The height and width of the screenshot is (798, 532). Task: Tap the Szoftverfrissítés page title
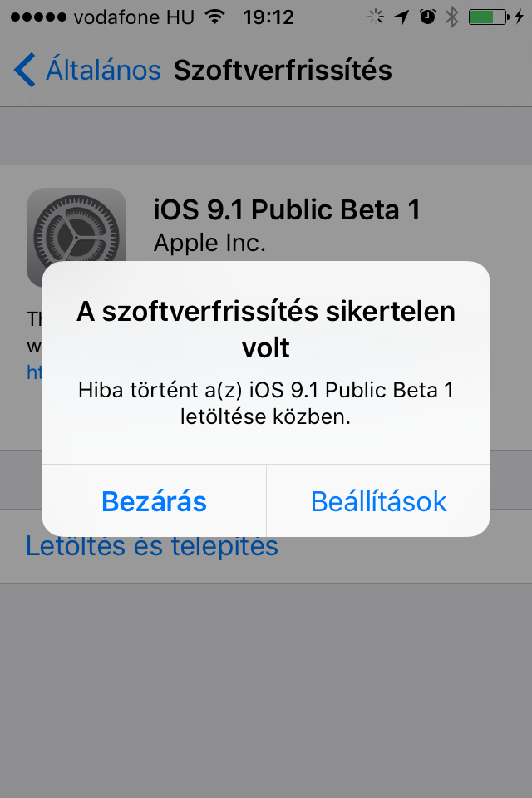[283, 70]
